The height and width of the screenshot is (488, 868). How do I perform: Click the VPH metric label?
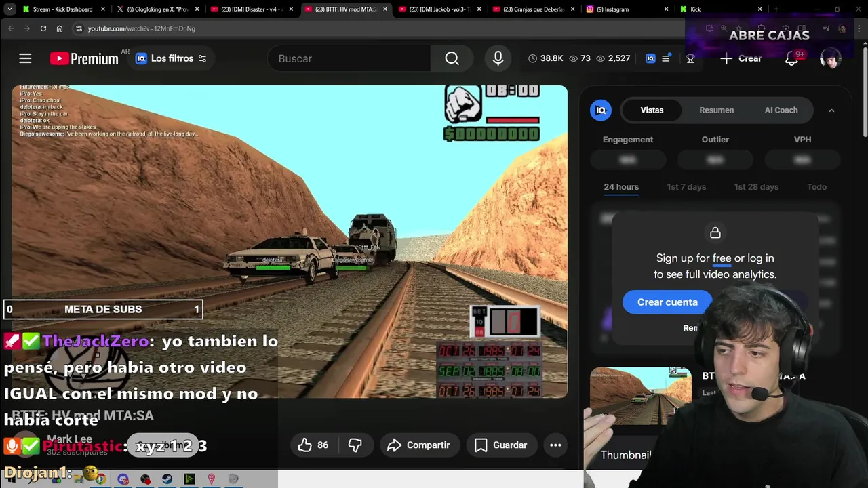click(802, 140)
